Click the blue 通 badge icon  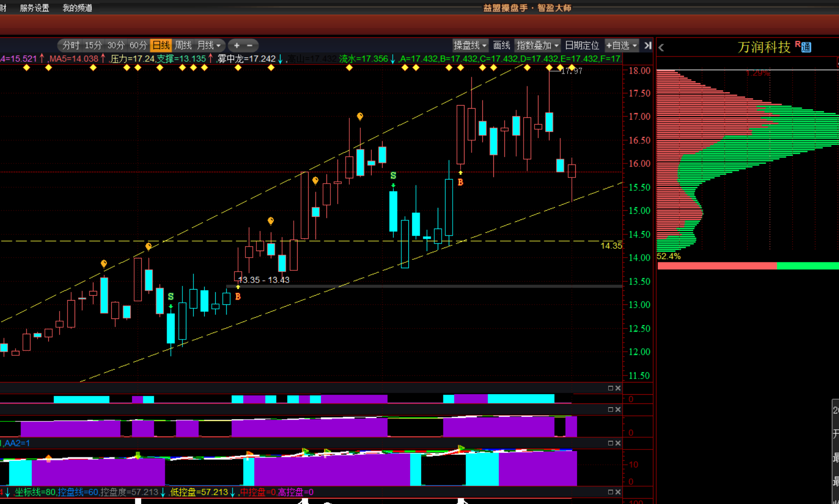click(806, 48)
